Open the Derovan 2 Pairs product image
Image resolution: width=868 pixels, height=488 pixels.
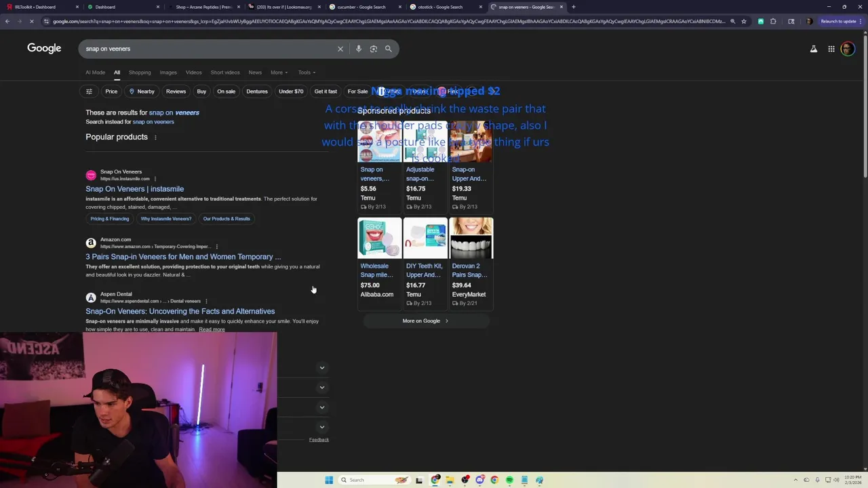[x=471, y=239]
